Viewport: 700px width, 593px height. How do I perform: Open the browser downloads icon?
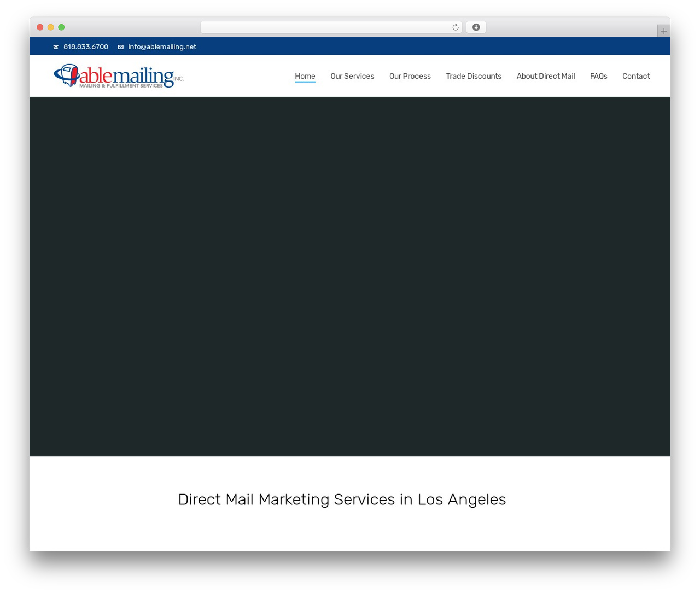pyautogui.click(x=476, y=27)
